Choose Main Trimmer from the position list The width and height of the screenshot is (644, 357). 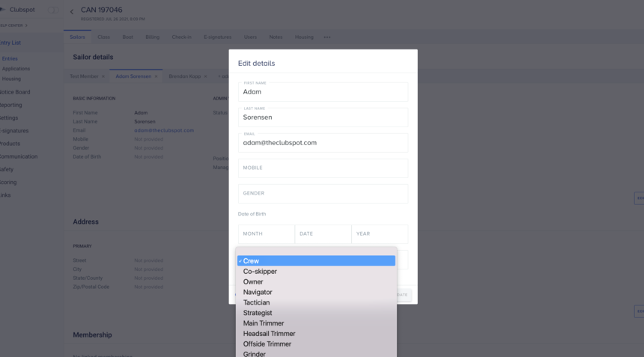coord(316,323)
